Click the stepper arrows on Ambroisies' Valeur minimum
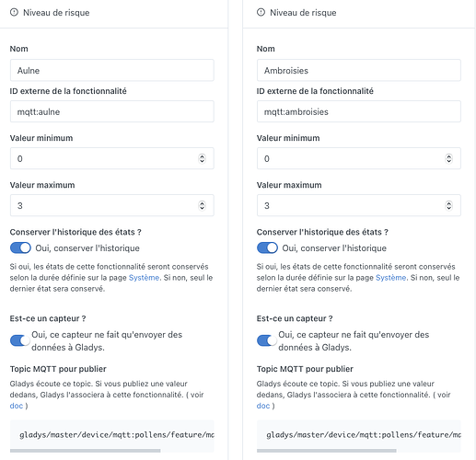The height and width of the screenshot is (460, 476). pos(448,158)
